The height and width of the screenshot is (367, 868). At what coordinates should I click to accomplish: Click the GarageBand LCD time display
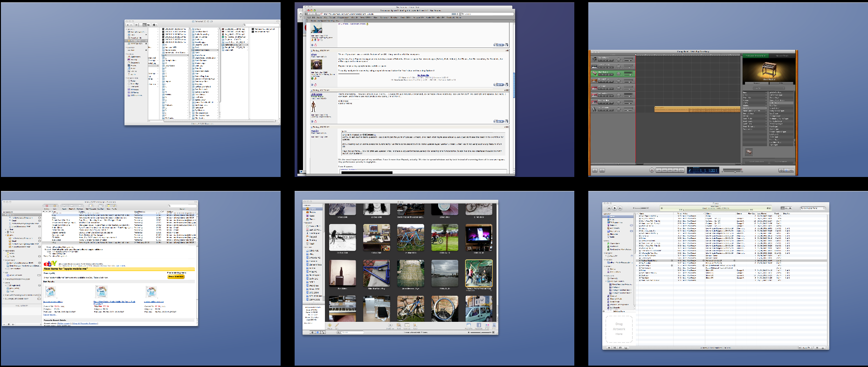tap(703, 170)
